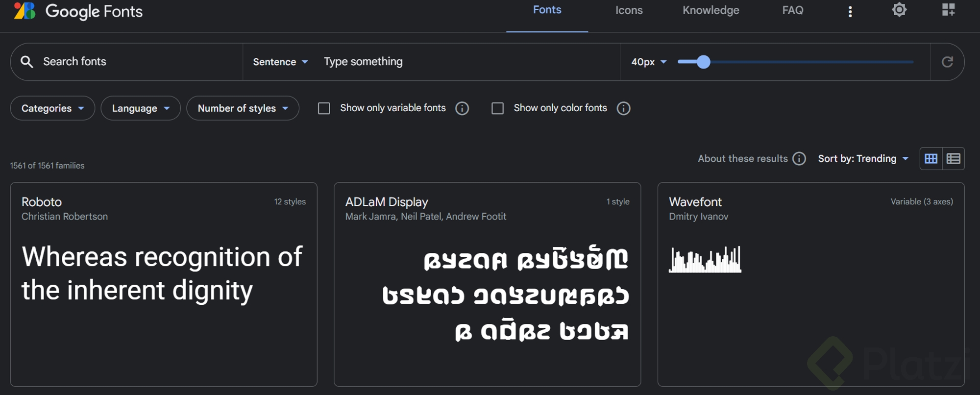Open the Categories filter dropdown

52,108
